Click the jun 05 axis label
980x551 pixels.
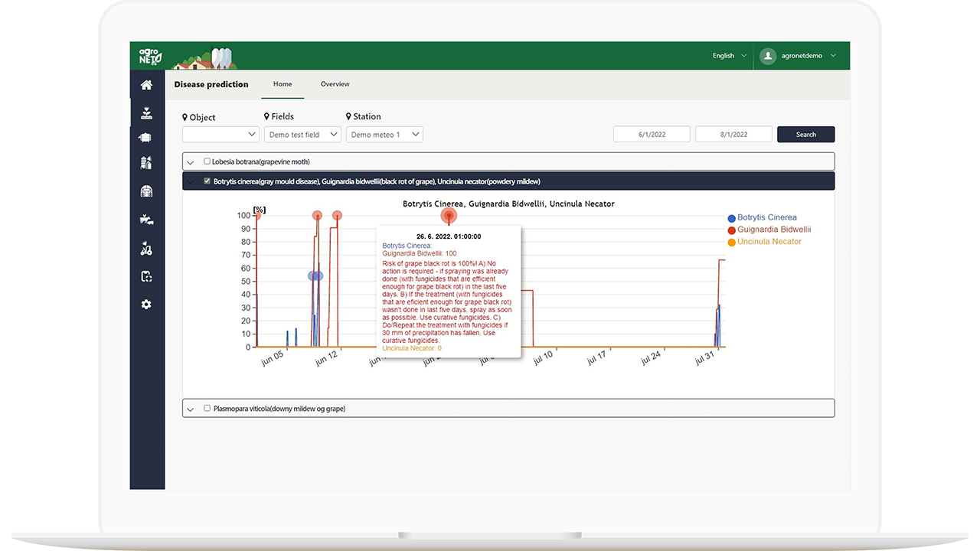pyautogui.click(x=273, y=359)
